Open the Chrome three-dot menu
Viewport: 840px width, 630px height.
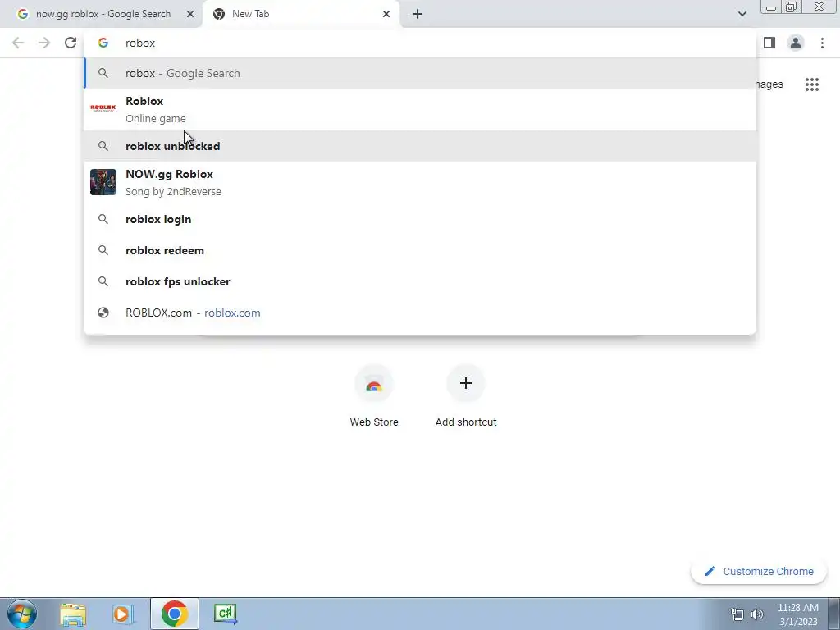coord(822,43)
